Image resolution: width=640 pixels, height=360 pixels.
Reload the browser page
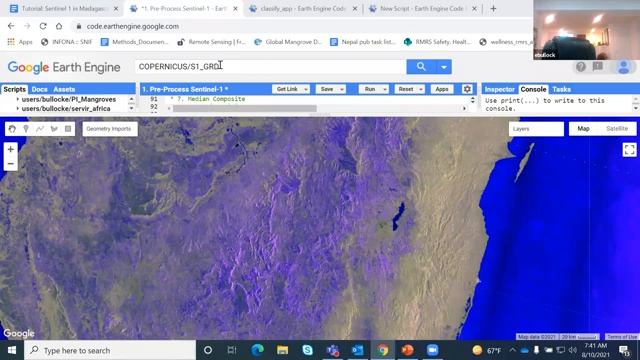(43, 26)
